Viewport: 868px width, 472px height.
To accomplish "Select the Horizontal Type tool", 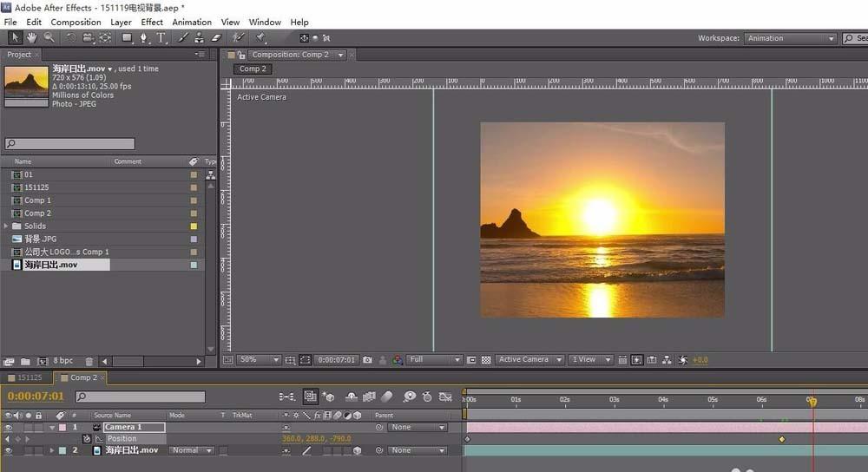I will [161, 38].
